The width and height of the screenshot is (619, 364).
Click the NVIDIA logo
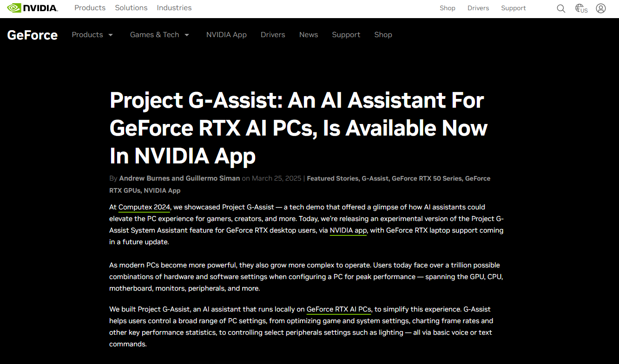(33, 8)
